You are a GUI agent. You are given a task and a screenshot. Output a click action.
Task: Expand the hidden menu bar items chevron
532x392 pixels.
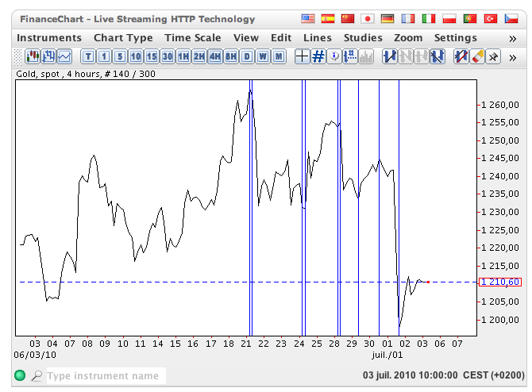coord(512,38)
